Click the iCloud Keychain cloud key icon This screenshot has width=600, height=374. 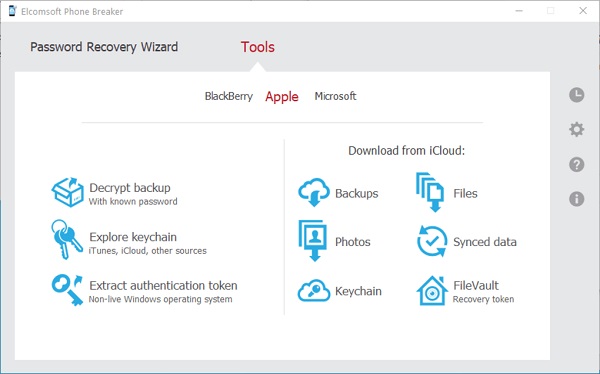click(x=314, y=291)
